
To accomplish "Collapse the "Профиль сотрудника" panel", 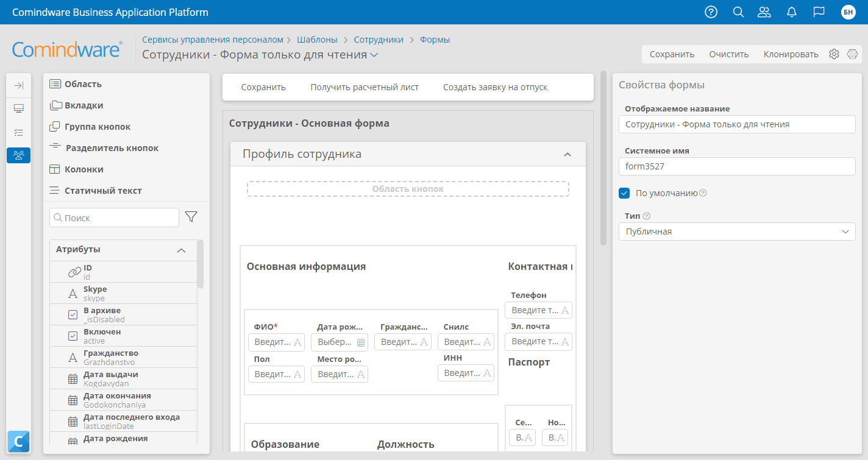I will click(x=567, y=155).
